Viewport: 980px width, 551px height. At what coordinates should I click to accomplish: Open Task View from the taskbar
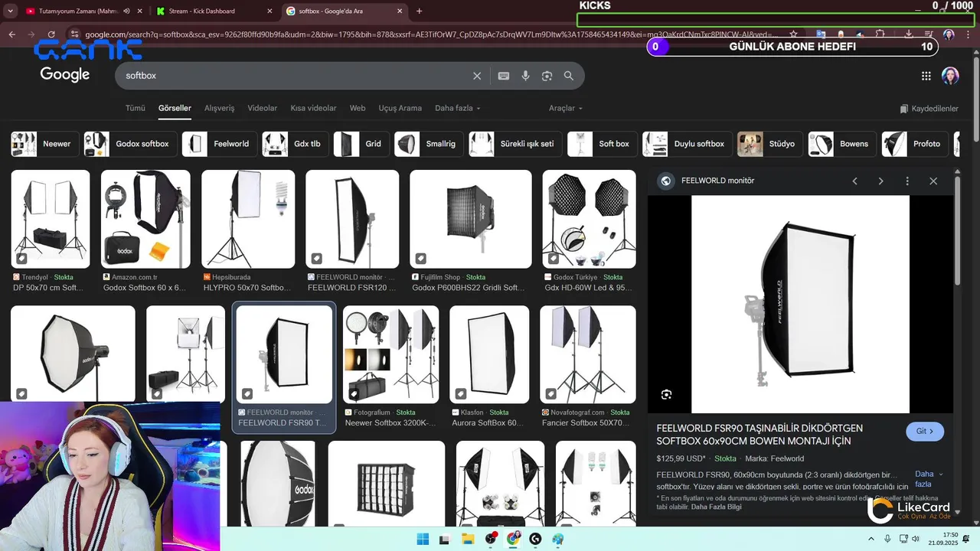pos(444,539)
